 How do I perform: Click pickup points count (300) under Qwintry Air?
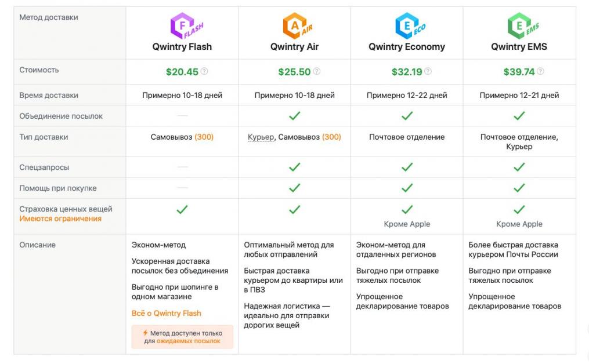point(331,137)
